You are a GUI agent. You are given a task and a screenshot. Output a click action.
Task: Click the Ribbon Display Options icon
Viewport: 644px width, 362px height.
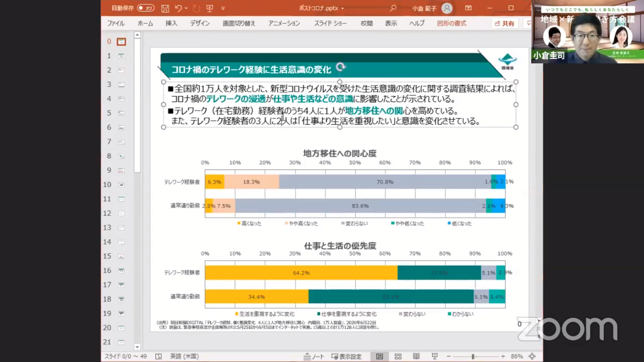468,8
